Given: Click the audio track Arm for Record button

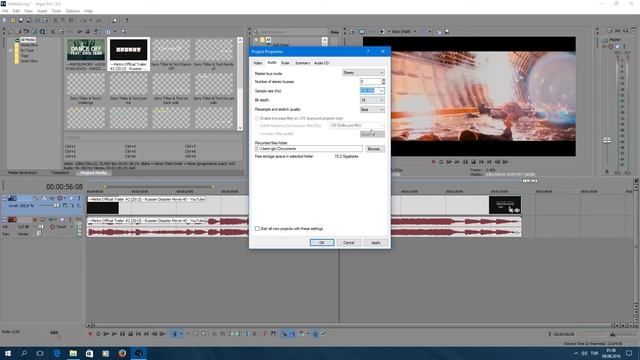Looking at the screenshot, I should coord(35,220).
